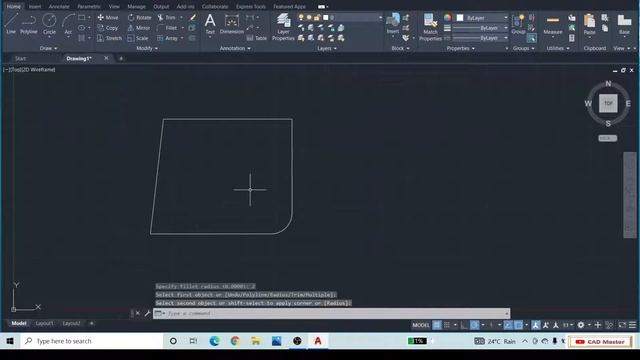
Task: Open the Annotate ribbon tab
Action: point(59,7)
